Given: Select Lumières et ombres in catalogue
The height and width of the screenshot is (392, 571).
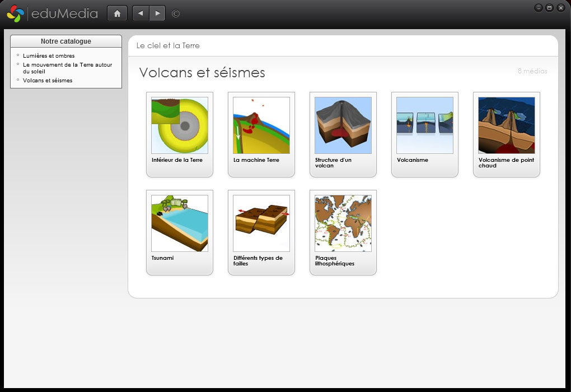Looking at the screenshot, I should point(49,56).
